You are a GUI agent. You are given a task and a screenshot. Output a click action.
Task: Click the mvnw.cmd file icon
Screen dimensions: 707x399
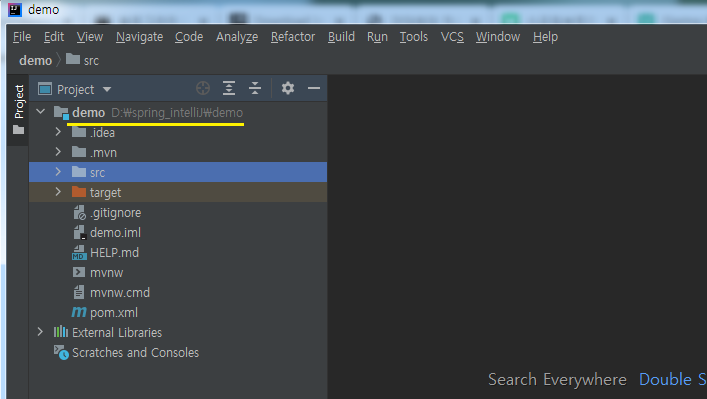pos(79,292)
